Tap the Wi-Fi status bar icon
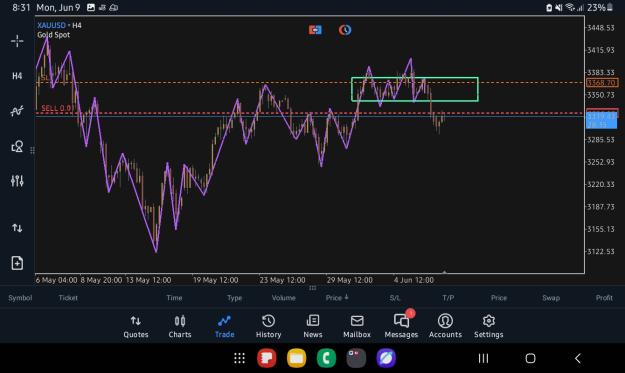 click(570, 8)
